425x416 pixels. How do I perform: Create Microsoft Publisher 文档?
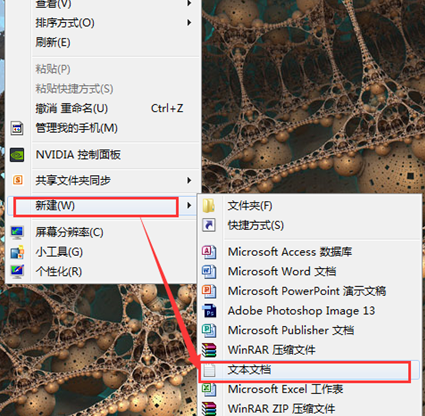pyautogui.click(x=291, y=330)
